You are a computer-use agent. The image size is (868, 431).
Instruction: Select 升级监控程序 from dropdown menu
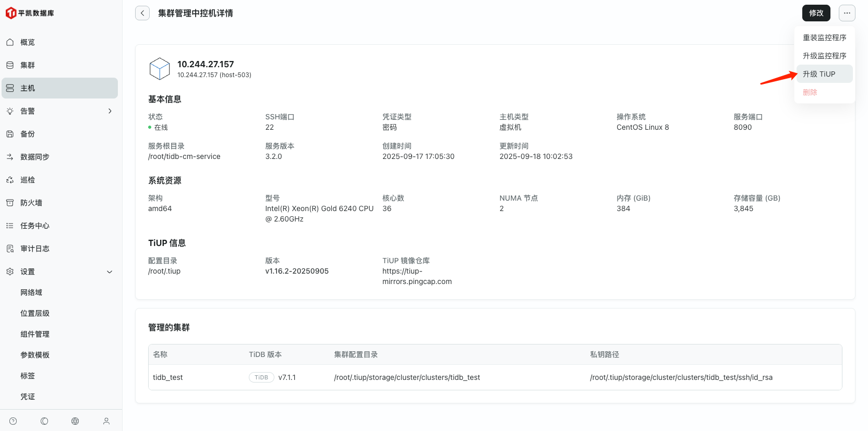click(824, 56)
